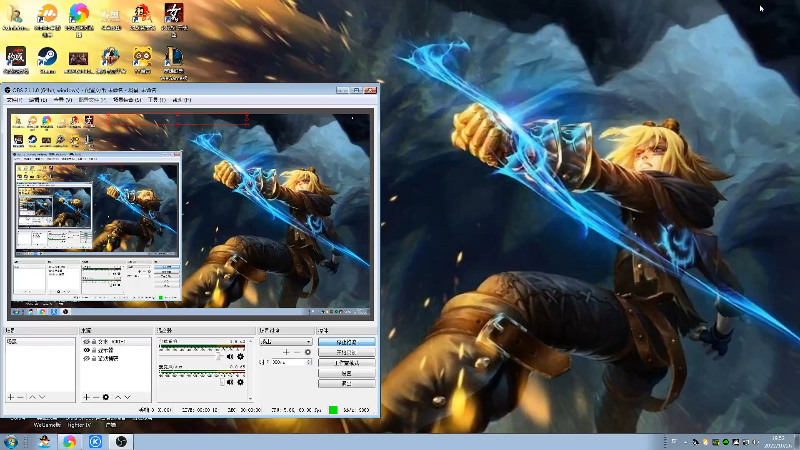Open Mic/Aux settings gear in the mixer
Screen dimensions: 800x450
point(240,382)
